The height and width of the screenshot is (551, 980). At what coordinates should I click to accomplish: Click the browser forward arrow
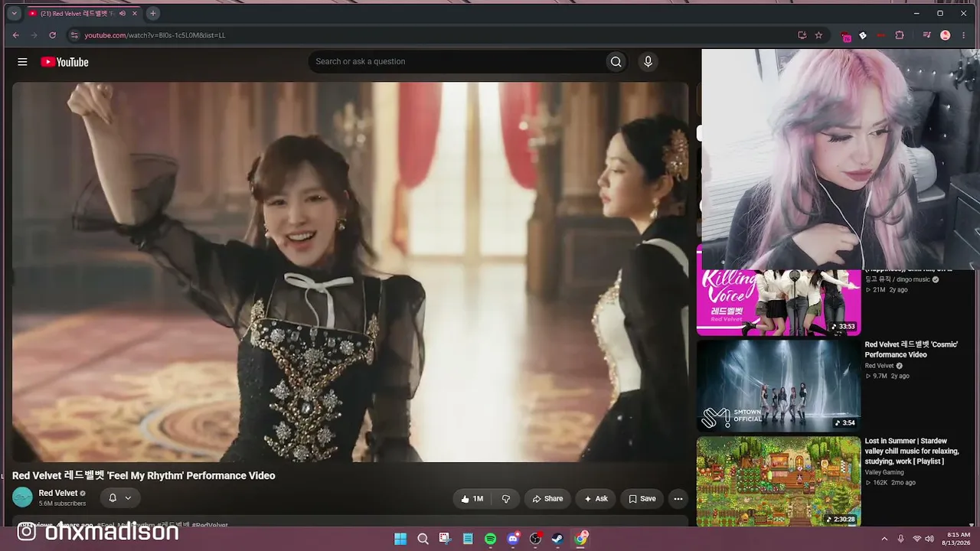(34, 35)
